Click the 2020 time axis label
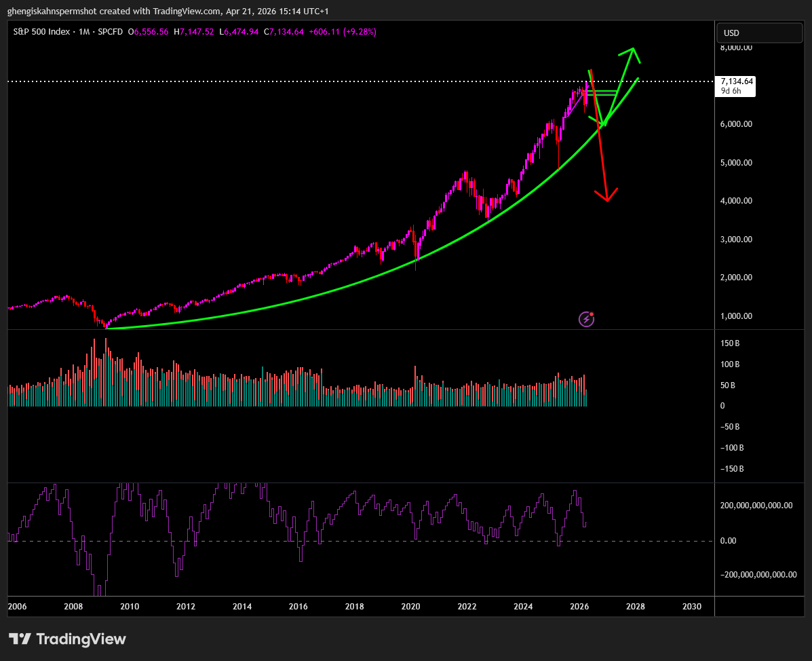Viewport: 812px width, 661px height. click(x=410, y=607)
